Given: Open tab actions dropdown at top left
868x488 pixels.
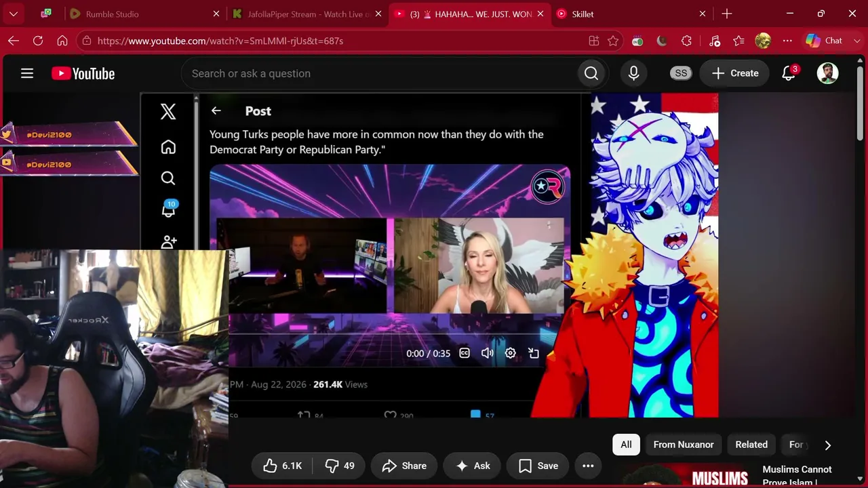Looking at the screenshot, I should [x=14, y=14].
